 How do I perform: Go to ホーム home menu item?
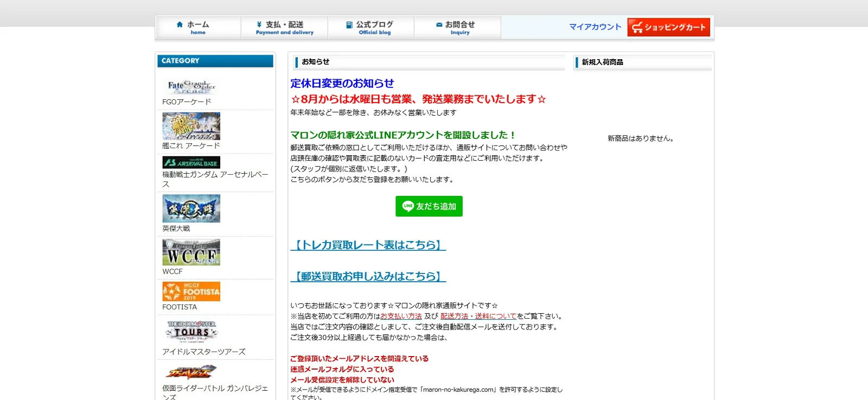198,28
